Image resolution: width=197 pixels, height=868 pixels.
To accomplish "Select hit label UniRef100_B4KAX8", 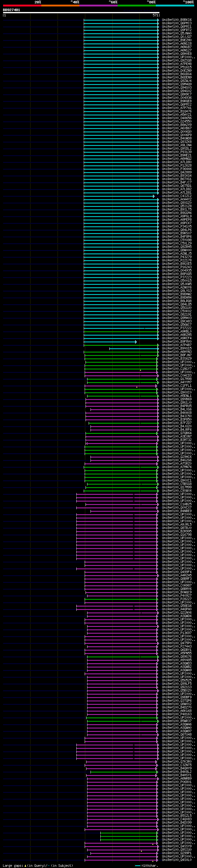I will [x=177, y=413].
